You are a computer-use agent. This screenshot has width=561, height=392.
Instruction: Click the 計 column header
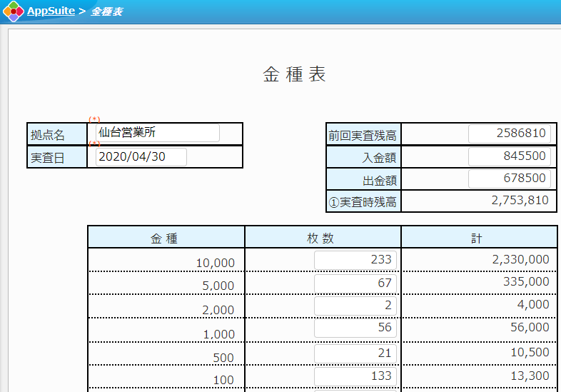click(x=478, y=238)
